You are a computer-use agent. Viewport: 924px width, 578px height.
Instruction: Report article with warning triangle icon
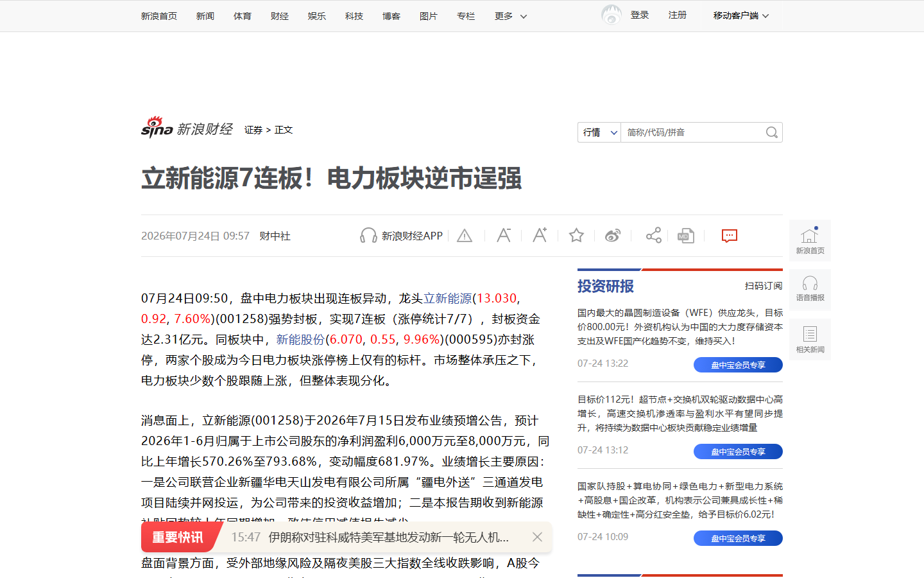click(465, 236)
